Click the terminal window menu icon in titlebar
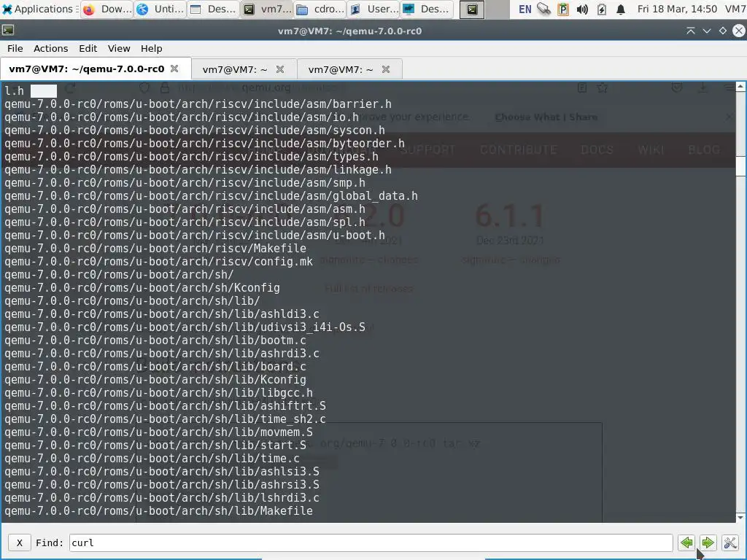 pos(8,31)
